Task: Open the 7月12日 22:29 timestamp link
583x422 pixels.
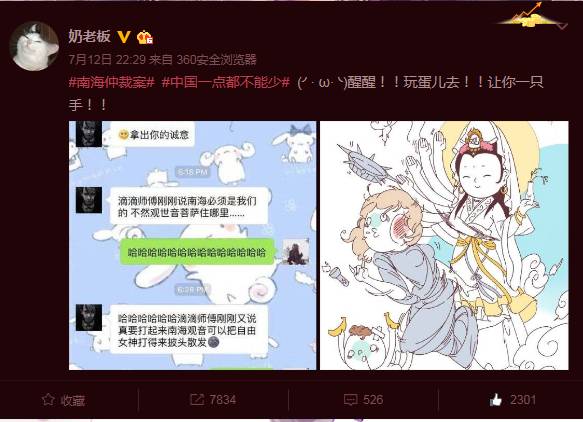Action: (107, 59)
